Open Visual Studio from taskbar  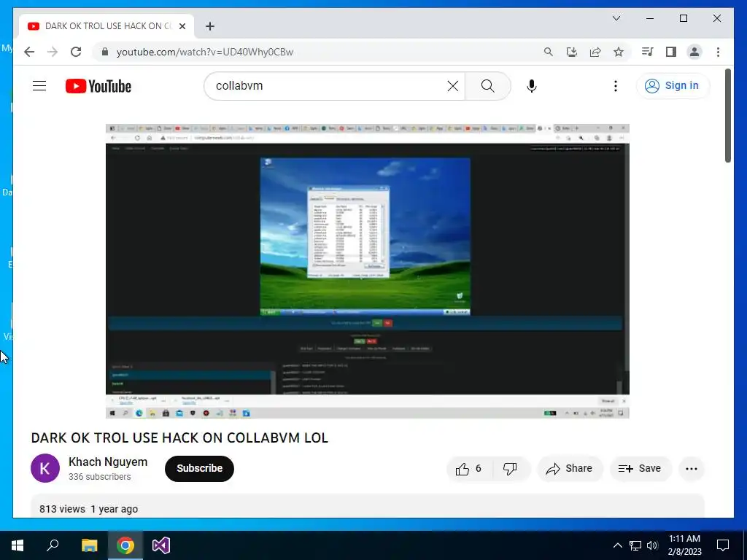pos(161,545)
